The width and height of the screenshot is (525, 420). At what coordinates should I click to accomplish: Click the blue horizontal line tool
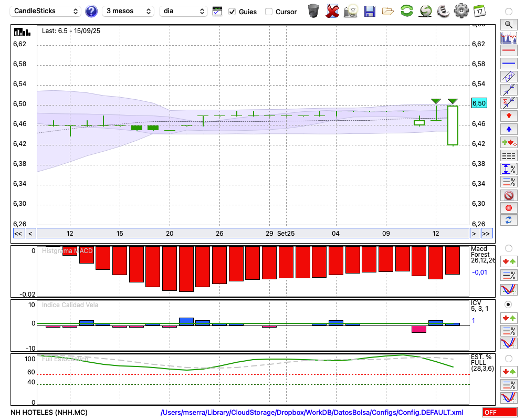[508, 64]
